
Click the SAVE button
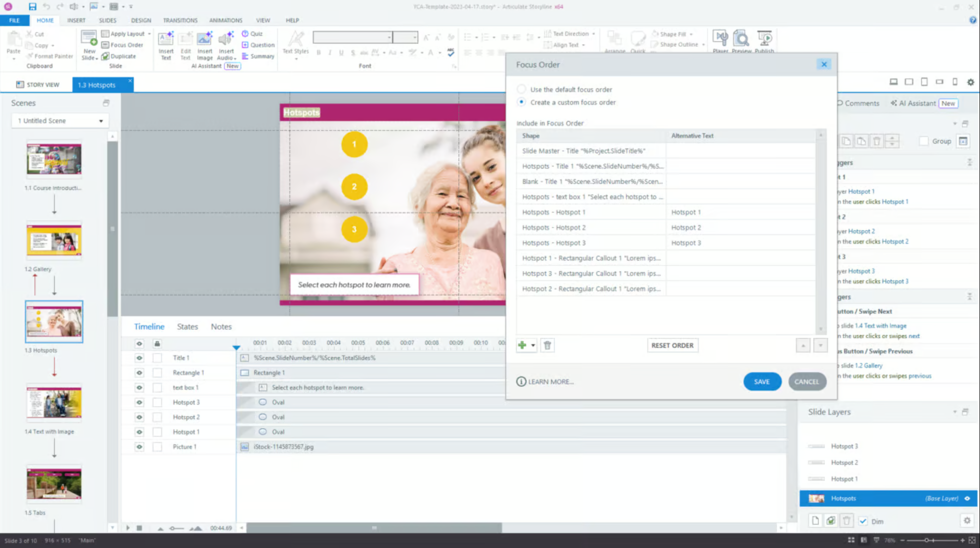[762, 382]
